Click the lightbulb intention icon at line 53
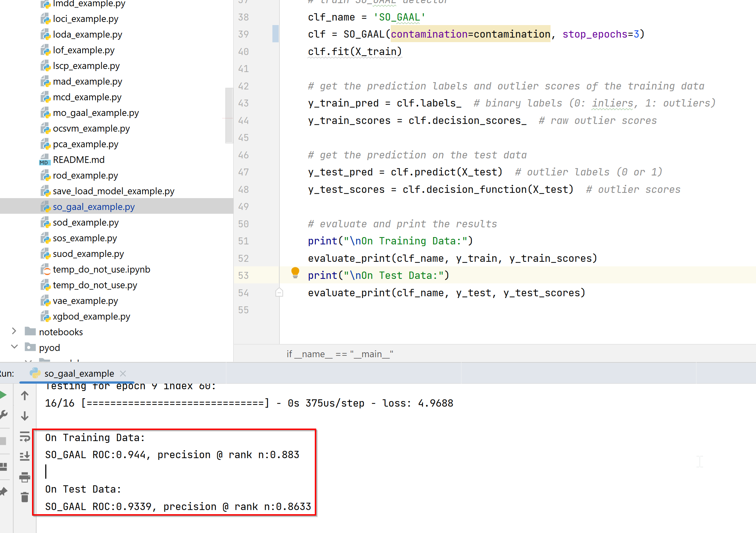 tap(295, 274)
